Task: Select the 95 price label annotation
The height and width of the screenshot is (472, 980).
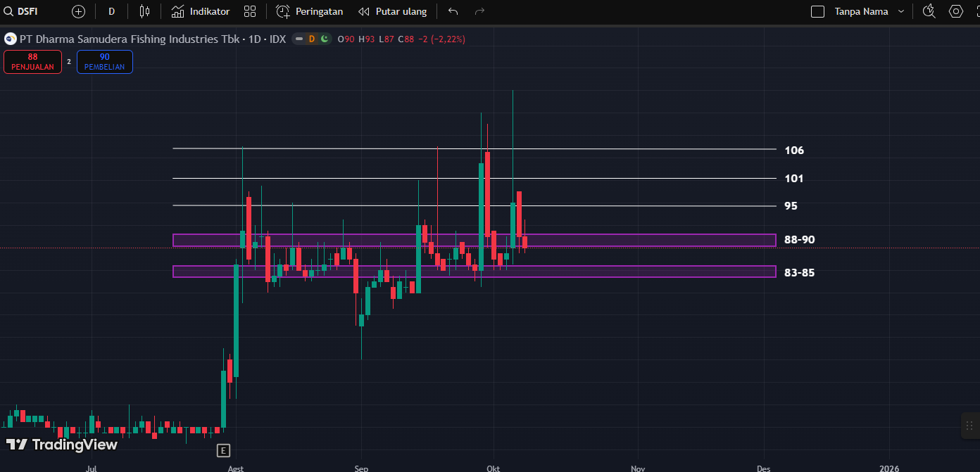Action: (x=791, y=206)
